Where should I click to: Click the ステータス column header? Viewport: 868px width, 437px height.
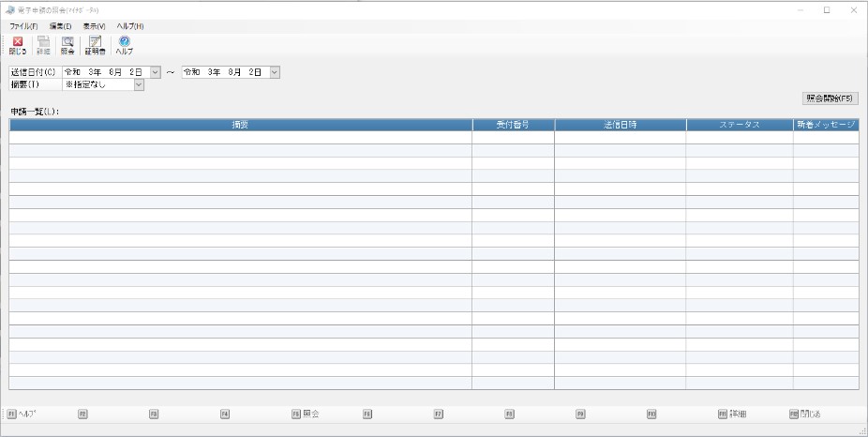(739, 125)
